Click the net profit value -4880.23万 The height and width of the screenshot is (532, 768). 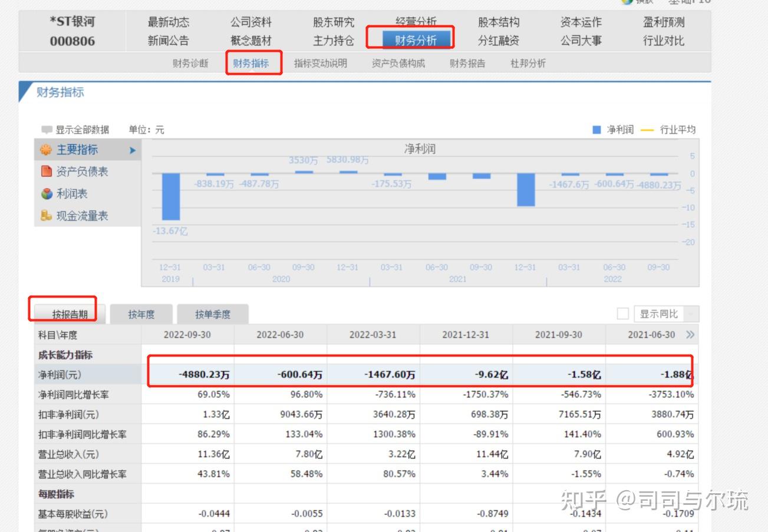[205, 375]
